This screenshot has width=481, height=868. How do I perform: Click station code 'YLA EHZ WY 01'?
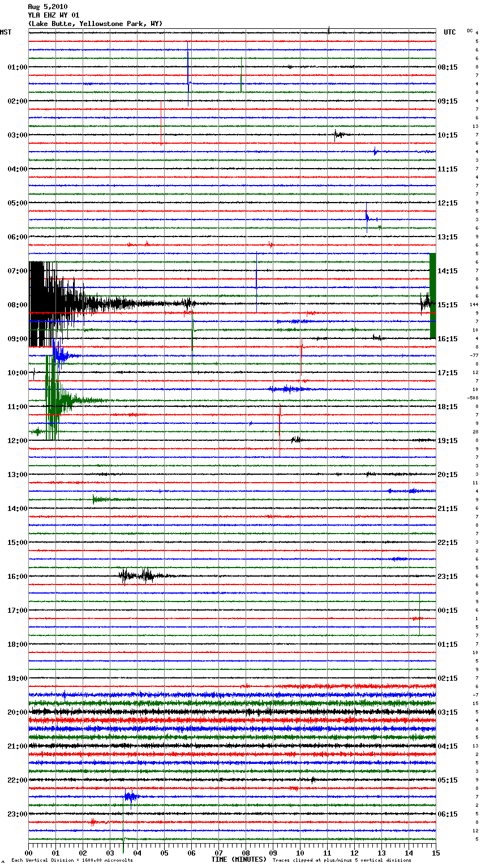(54, 15)
